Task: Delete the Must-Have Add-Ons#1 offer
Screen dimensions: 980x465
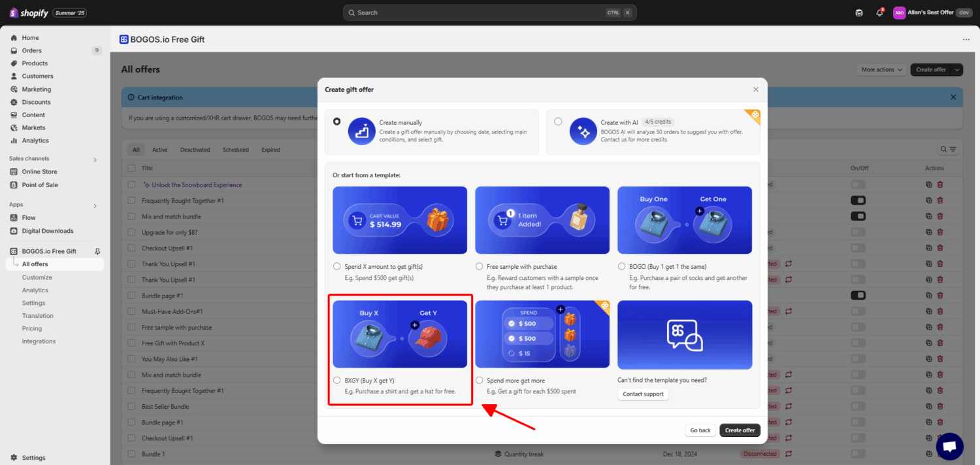Action: tap(940, 311)
